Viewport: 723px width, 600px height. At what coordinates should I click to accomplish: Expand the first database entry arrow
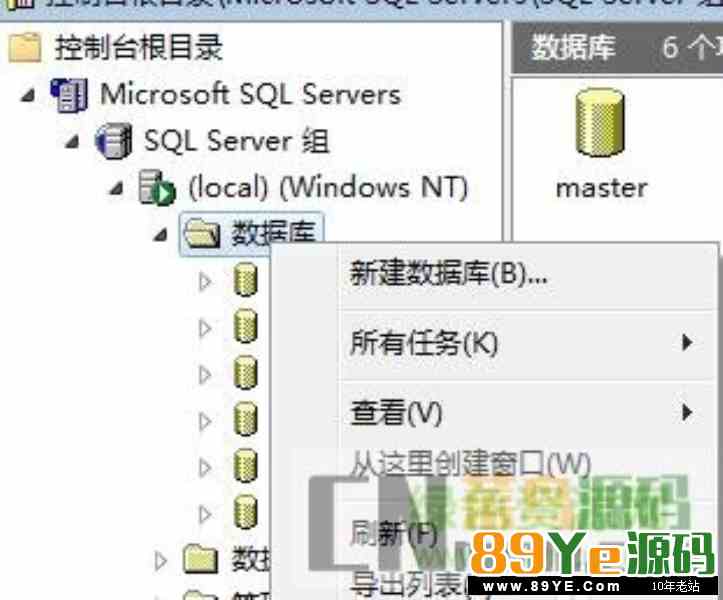tap(205, 281)
